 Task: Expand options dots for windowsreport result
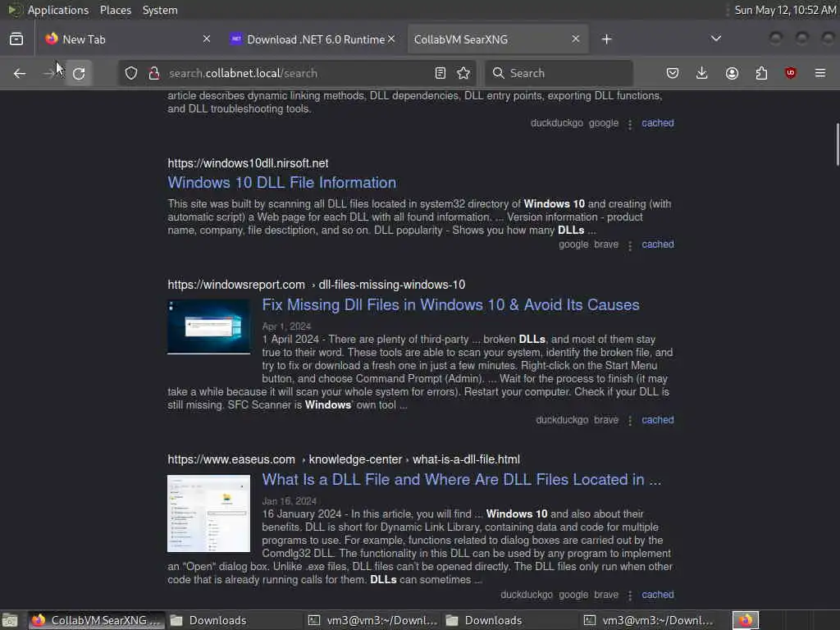[630, 421]
